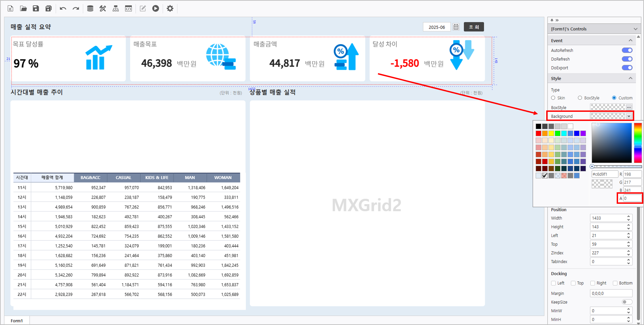The height and width of the screenshot is (325, 644).
Task: Open the database stack icon
Action: point(90,8)
